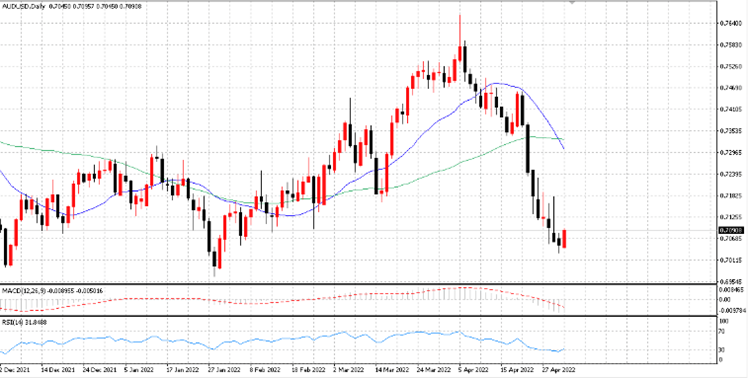This screenshot has height=378, width=748.
Task: Click the 0.74105 price axis label
Action: pyautogui.click(x=730, y=109)
